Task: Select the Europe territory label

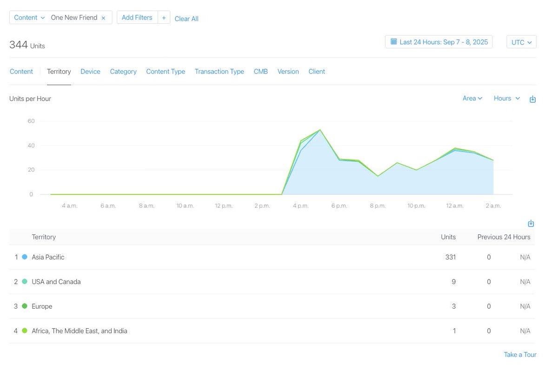Action: click(x=42, y=306)
